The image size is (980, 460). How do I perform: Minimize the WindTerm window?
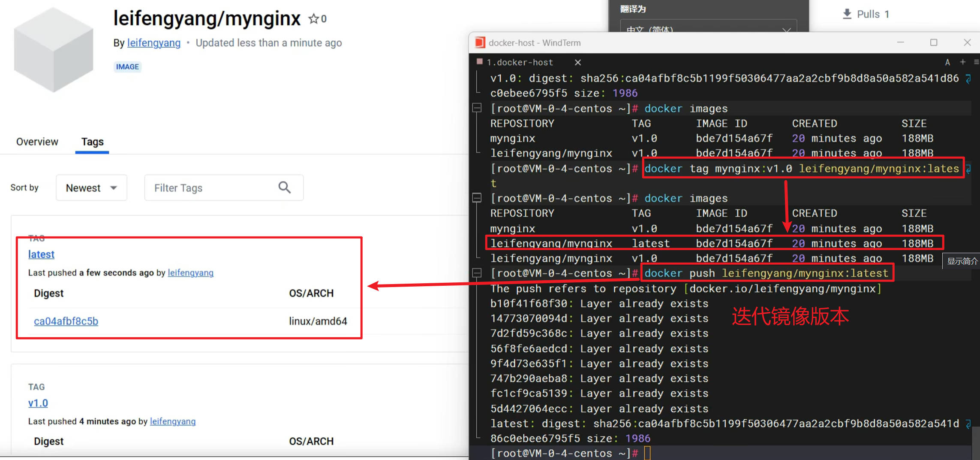[901, 42]
